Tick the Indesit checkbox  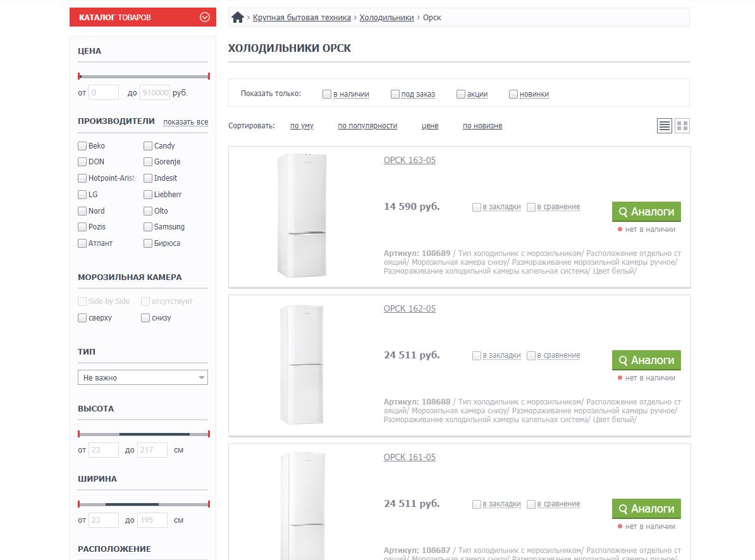[x=148, y=178]
